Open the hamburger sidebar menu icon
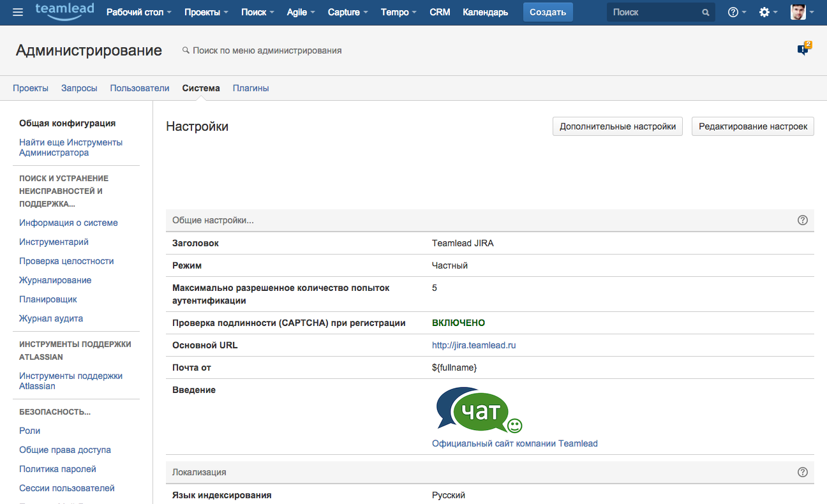This screenshot has height=504, width=827. tap(18, 12)
